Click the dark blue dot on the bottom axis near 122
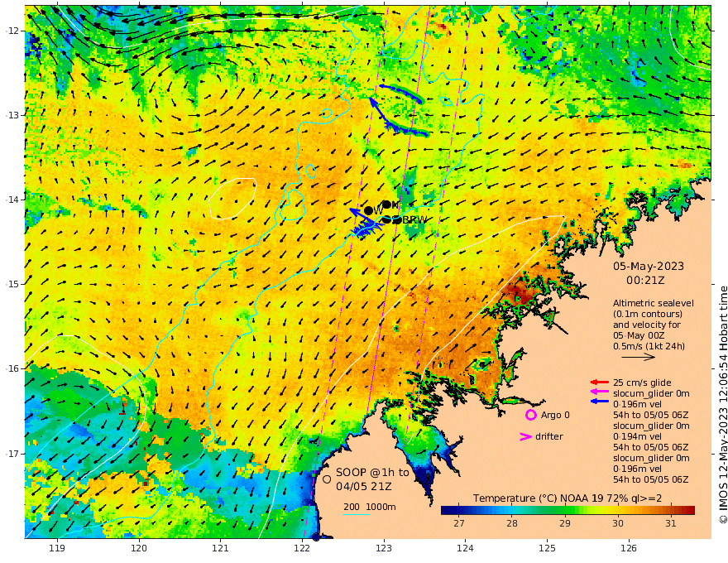The height and width of the screenshot is (563, 728). pyautogui.click(x=316, y=537)
